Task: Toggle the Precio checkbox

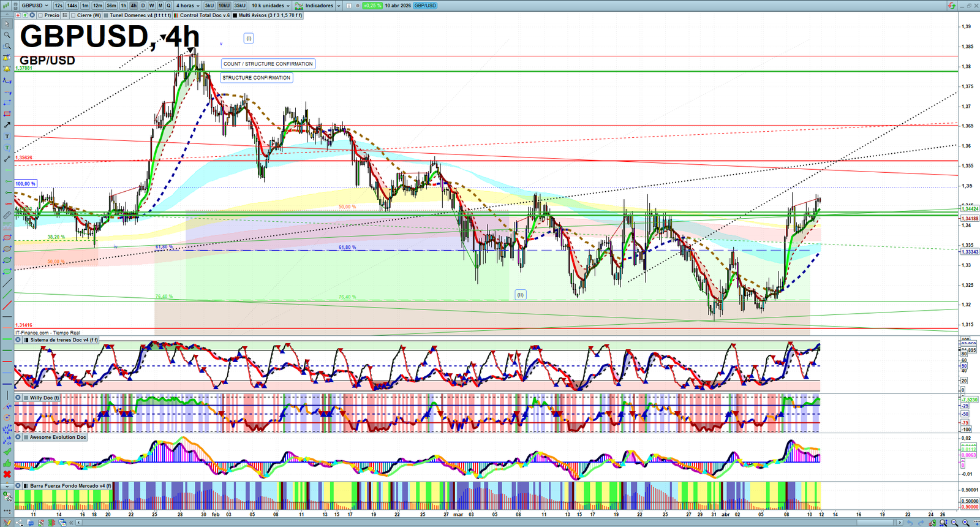Action: point(40,15)
